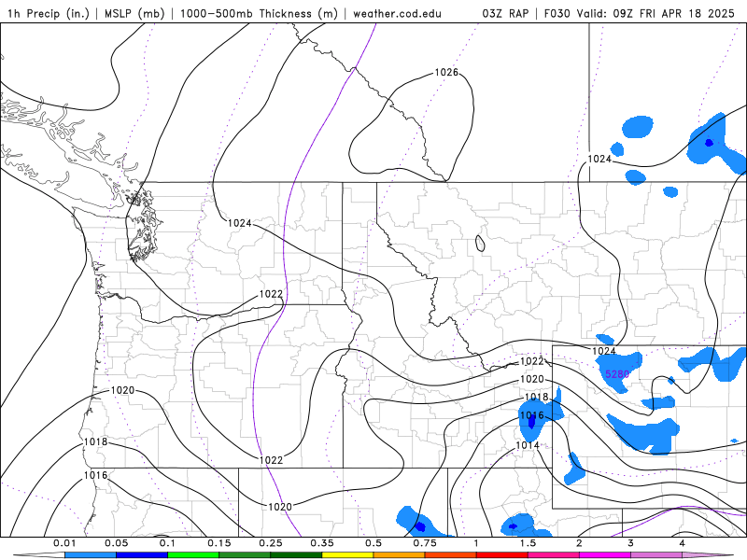Click the 0.01 legend value

pos(64,543)
